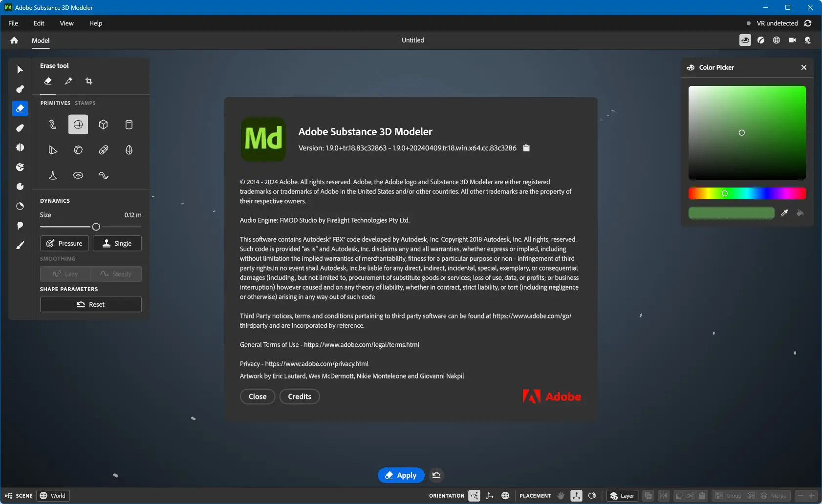The image size is (822, 504).
Task: Select the arrow Select tool in left toolbar
Action: tap(20, 70)
